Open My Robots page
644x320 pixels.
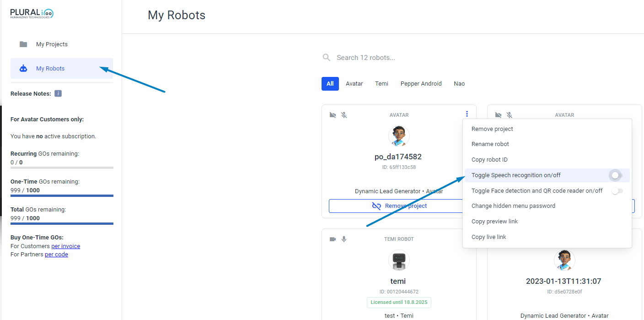pyautogui.click(x=62, y=69)
